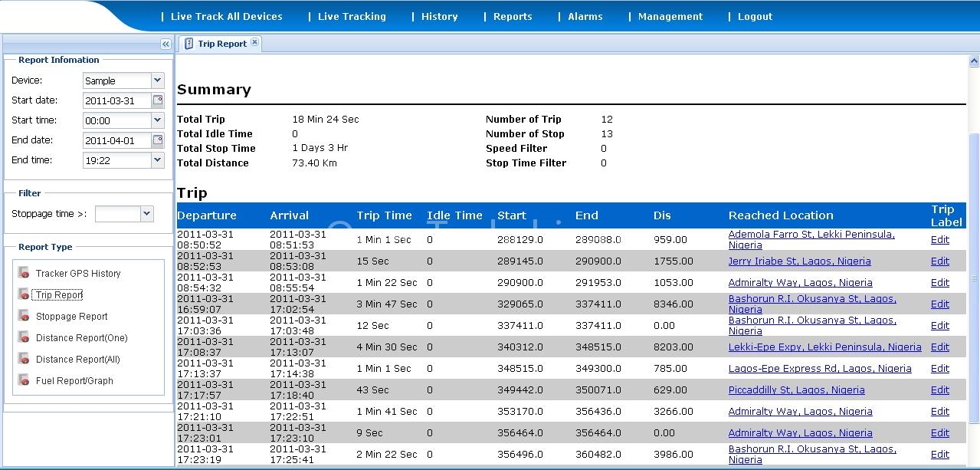Click the Tracker GPS History report icon
Image resolution: width=980 pixels, height=470 pixels.
24,273
